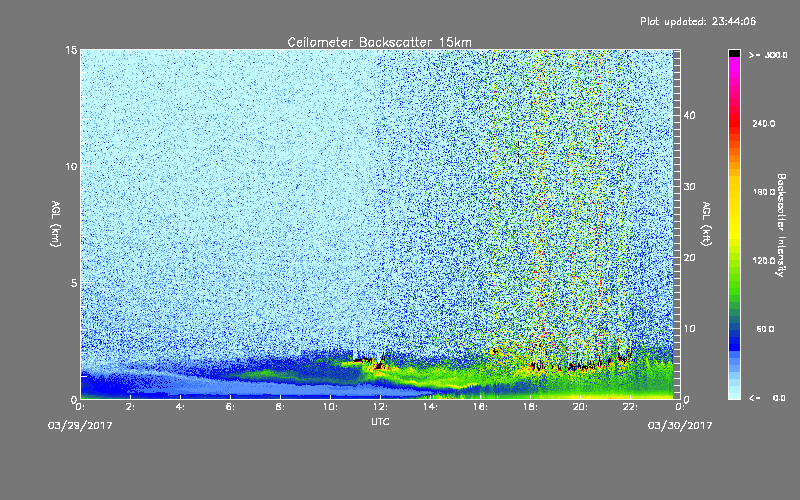The height and width of the screenshot is (500, 800).
Task: Click the '10' tick on AGL (kft) axis
Action: coord(689,328)
